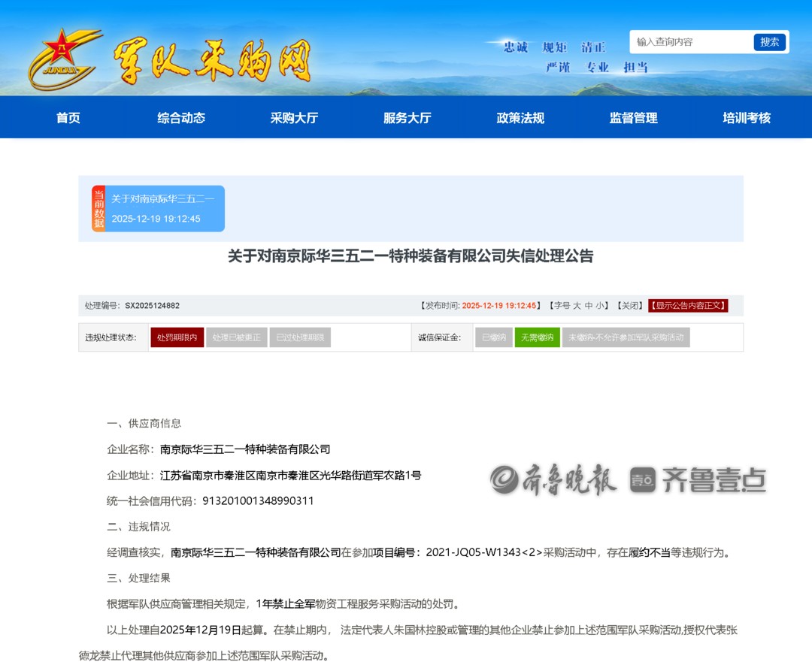The image size is (812, 665).
Task: Focus the 输入查询内容 search field
Action: 692,42
